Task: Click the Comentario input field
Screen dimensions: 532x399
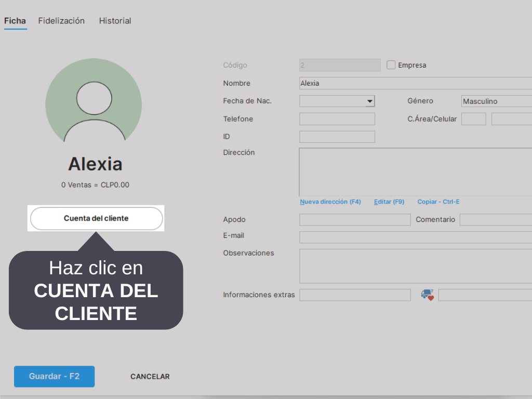Action: click(x=496, y=220)
